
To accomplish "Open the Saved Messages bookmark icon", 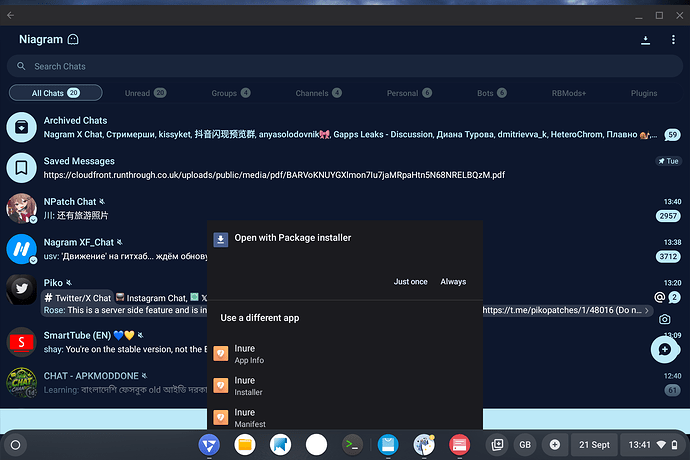I will (21, 168).
